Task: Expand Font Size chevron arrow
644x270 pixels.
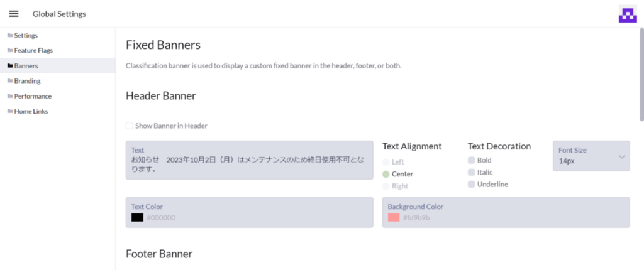Action: (x=622, y=157)
